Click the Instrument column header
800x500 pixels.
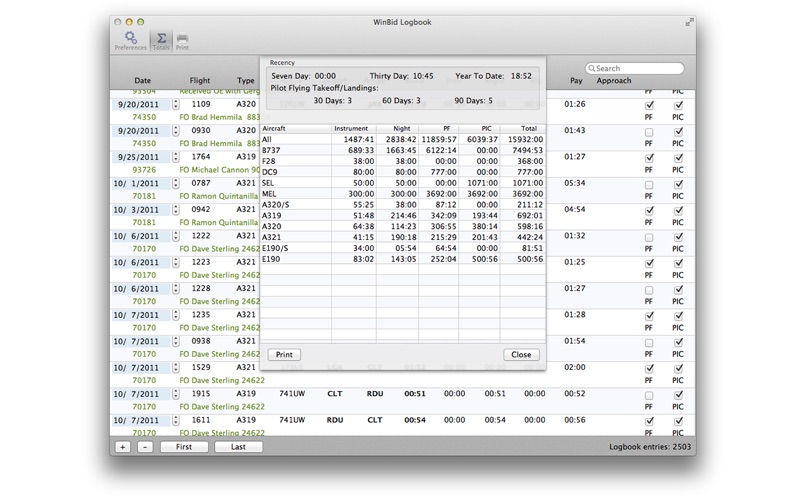coord(353,129)
